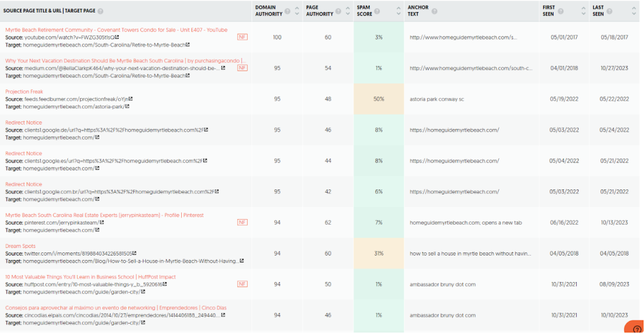Click anchor text 'astoria park conway sc'
The height and width of the screenshot is (333, 644).
(x=437, y=99)
